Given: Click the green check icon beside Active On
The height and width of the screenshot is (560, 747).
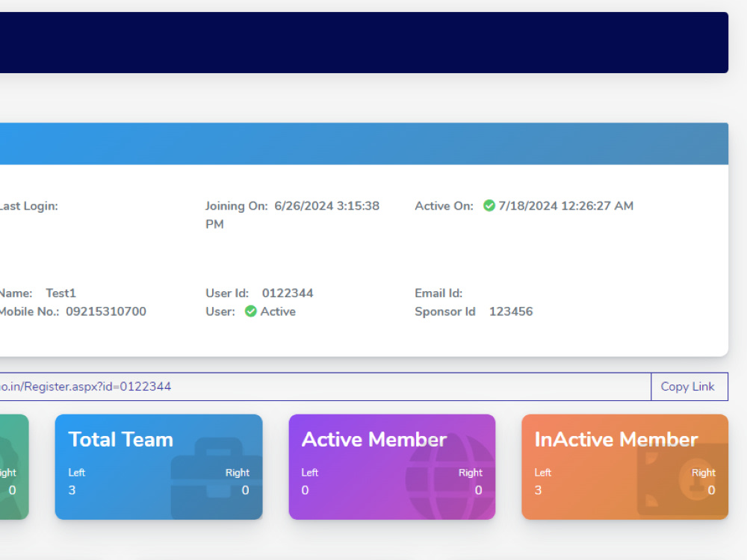Looking at the screenshot, I should [489, 206].
